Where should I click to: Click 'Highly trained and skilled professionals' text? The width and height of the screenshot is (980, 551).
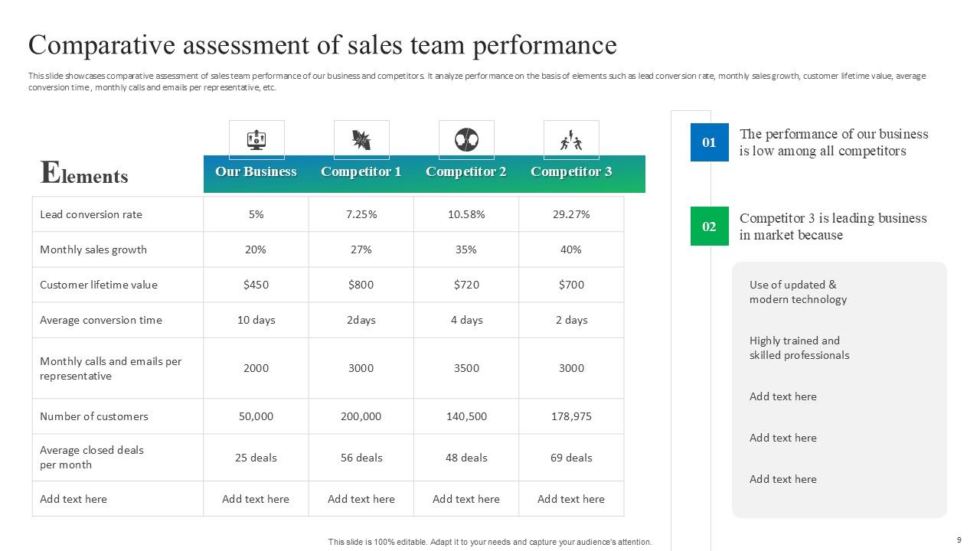799,348
